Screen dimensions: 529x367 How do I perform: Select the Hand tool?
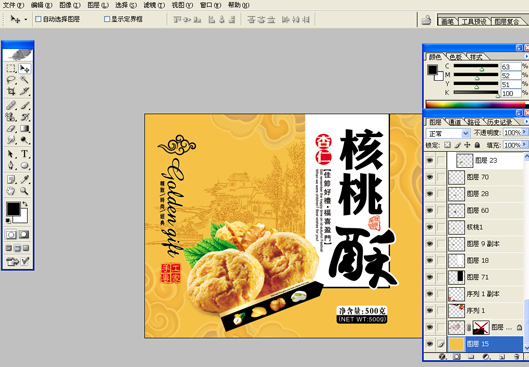(11, 191)
